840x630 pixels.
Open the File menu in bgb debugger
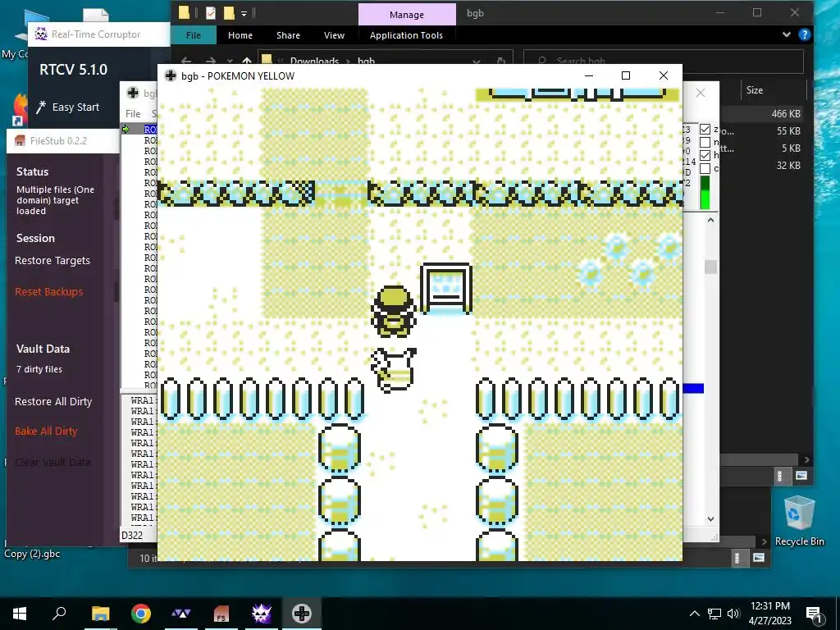[133, 113]
